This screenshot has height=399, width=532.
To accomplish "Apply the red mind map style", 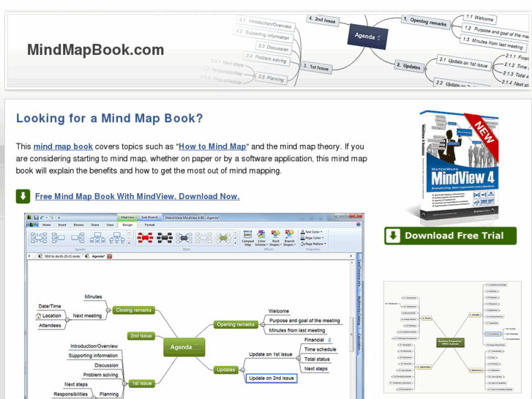I will (145, 238).
